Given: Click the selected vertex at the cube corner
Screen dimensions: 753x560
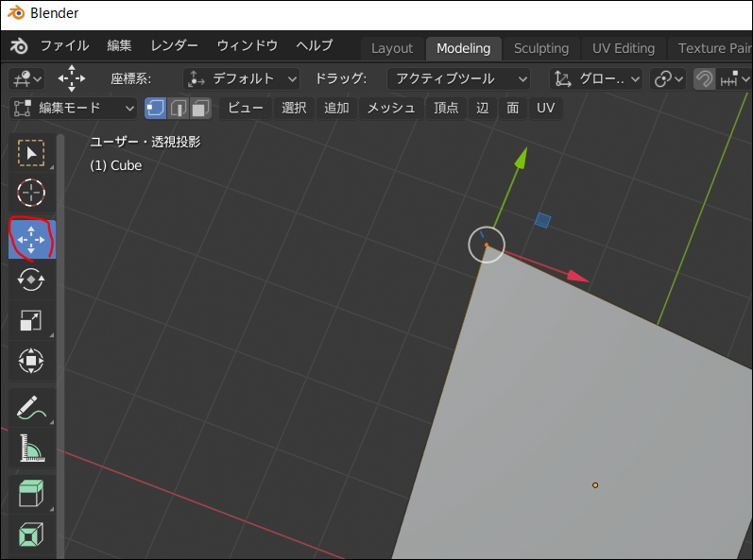Looking at the screenshot, I should (x=487, y=245).
